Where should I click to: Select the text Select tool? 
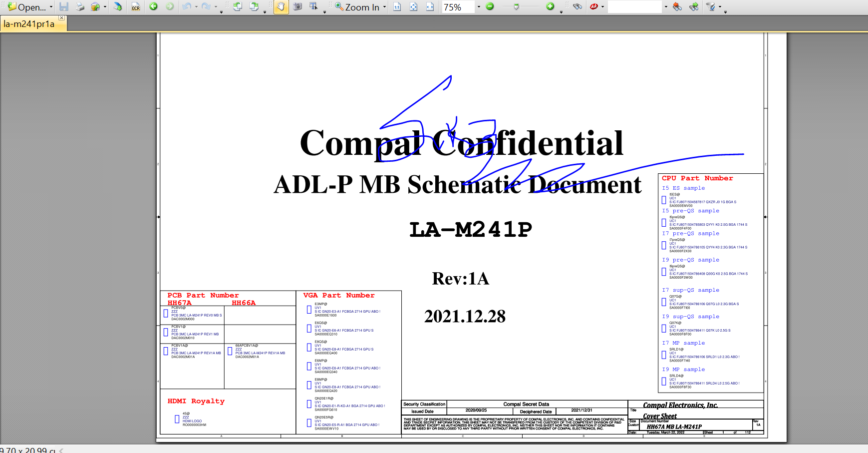point(313,7)
